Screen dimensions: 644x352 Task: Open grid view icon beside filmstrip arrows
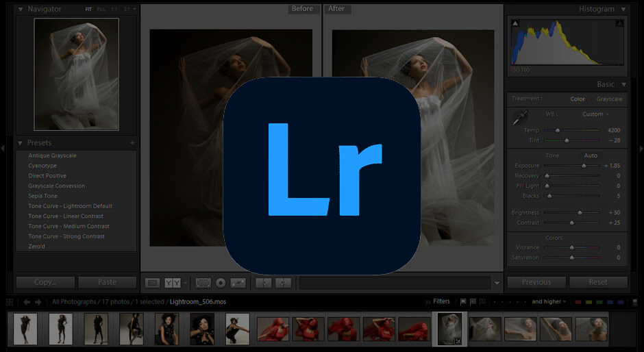point(10,302)
